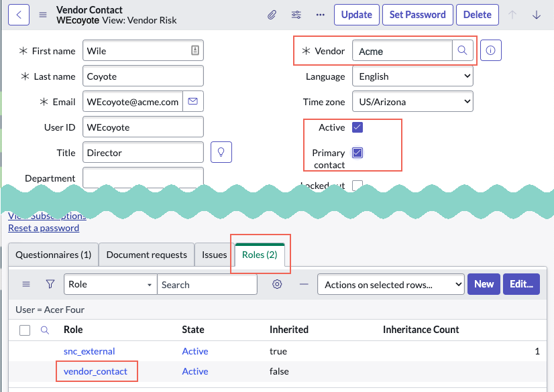
Task: Click the Title input field
Action: (x=143, y=152)
